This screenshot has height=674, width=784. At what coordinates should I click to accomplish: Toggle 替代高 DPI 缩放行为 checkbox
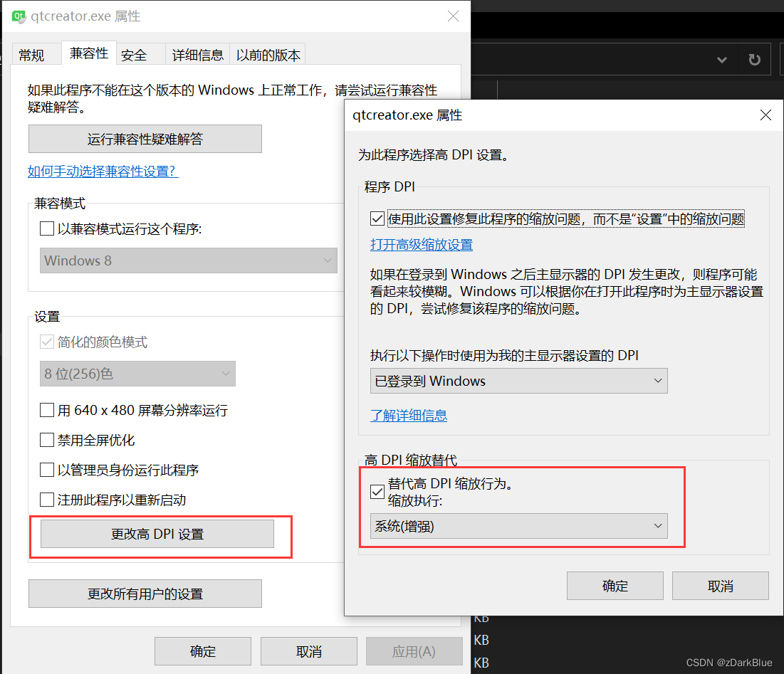point(377,492)
